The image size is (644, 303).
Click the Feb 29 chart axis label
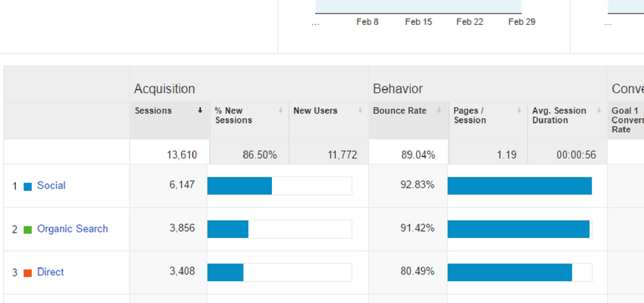coord(521,22)
